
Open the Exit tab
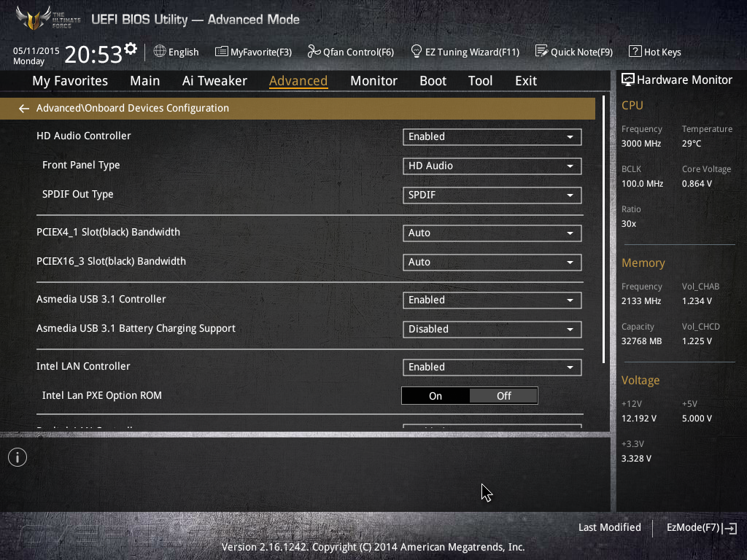tap(526, 81)
